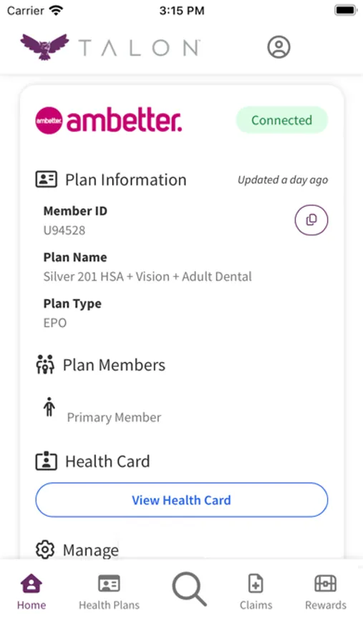Open the user profile icon

pyautogui.click(x=279, y=47)
